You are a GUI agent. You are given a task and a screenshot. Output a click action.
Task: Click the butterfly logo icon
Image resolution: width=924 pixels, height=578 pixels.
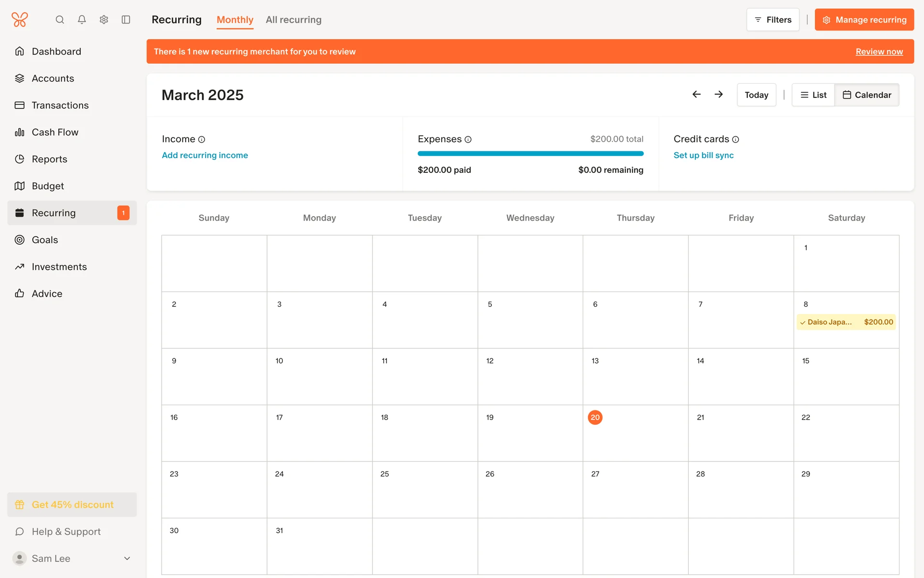(x=20, y=20)
